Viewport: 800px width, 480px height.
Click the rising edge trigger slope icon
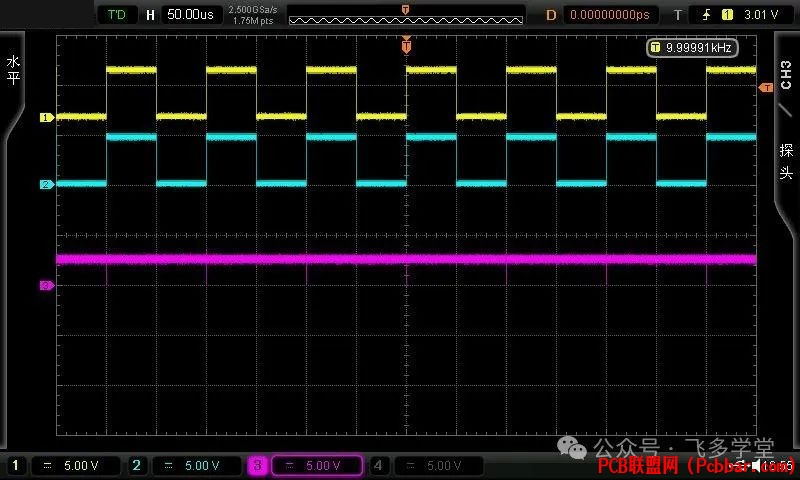point(707,15)
